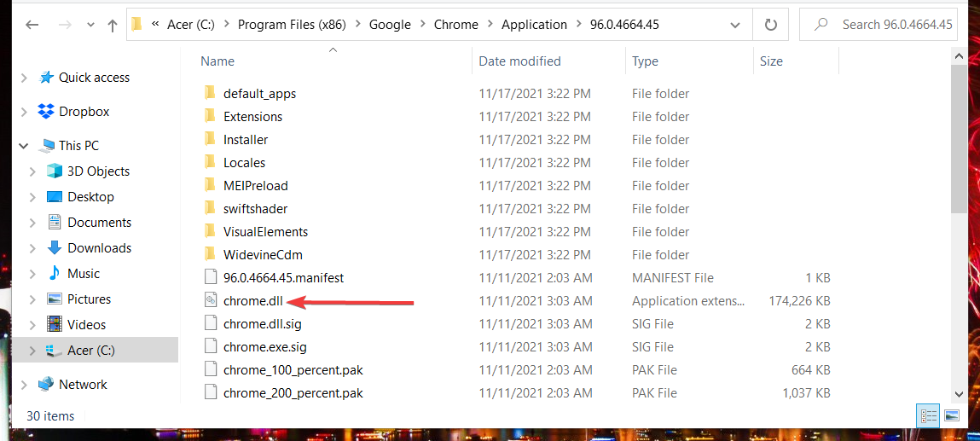Select This PC computer icon

coord(46,146)
